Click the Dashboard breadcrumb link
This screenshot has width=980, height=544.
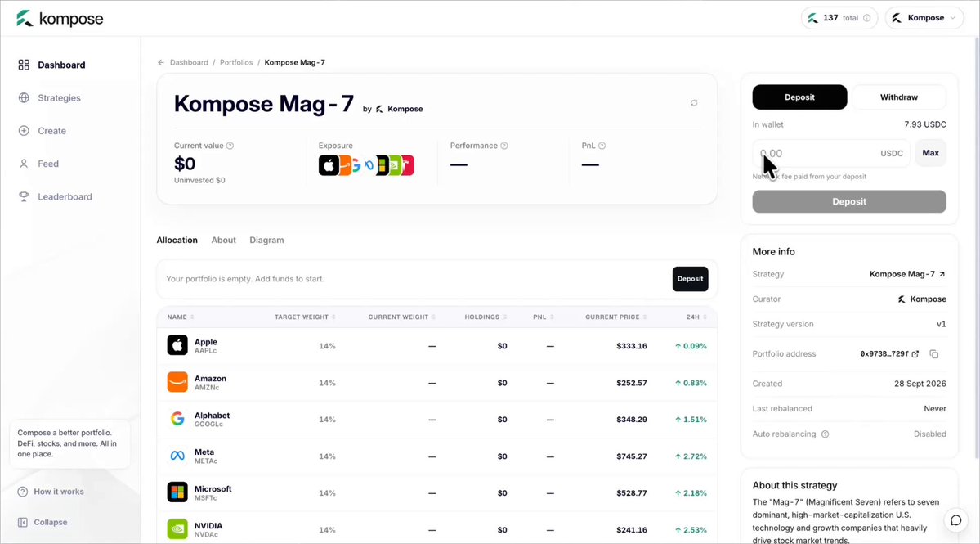[x=189, y=62]
